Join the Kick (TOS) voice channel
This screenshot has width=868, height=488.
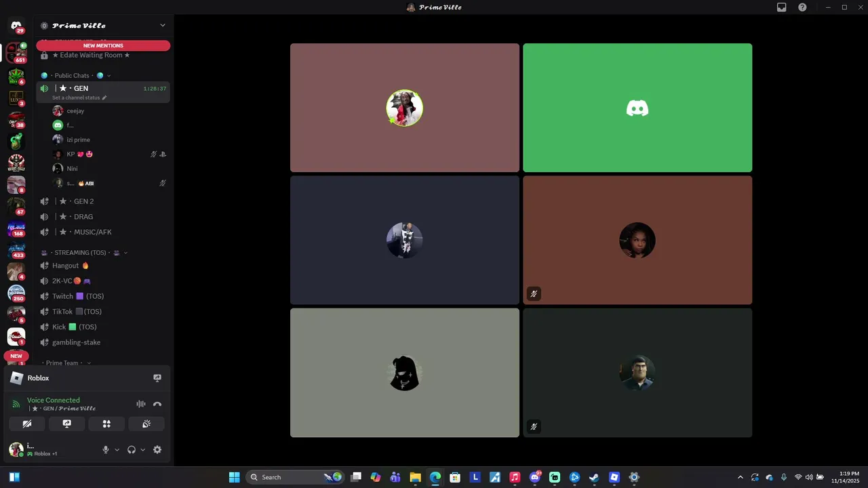coord(103,327)
